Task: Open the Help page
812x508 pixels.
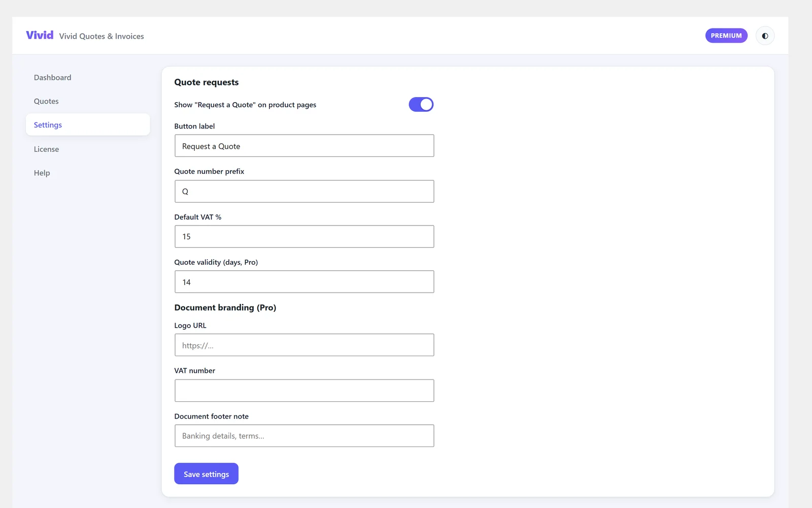Action: point(88,173)
